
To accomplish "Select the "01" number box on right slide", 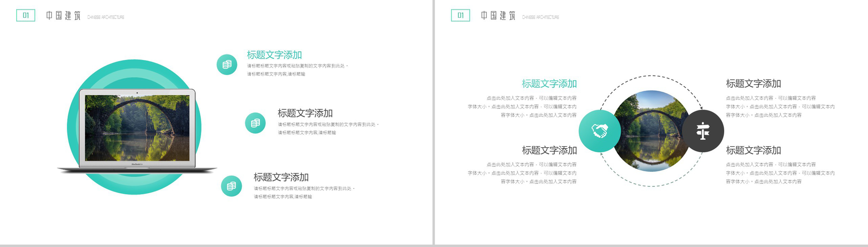I will tap(460, 16).
